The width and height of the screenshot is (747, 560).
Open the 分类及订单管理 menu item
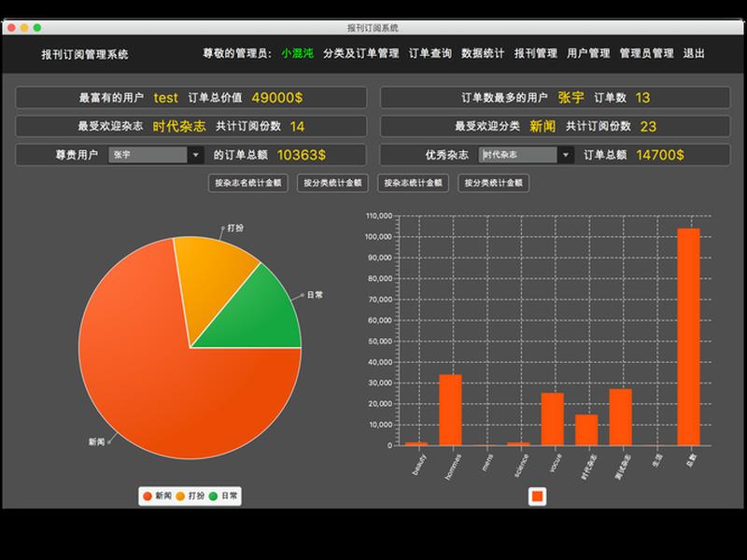pos(360,53)
